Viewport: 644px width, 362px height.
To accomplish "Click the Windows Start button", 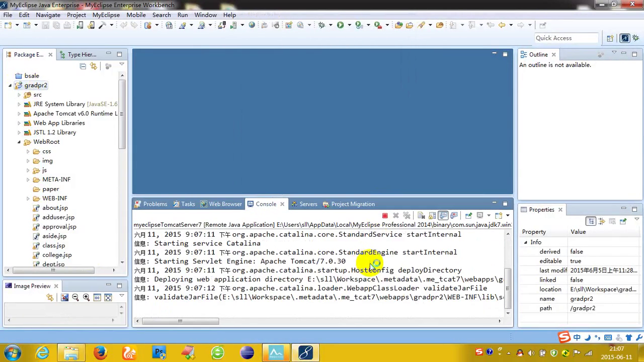I will tap(12, 352).
